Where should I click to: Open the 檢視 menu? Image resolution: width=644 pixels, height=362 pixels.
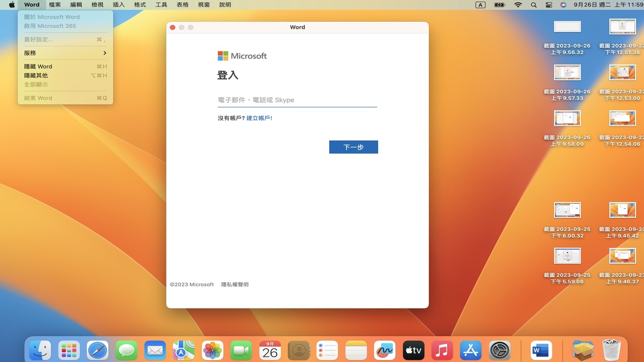point(97,5)
